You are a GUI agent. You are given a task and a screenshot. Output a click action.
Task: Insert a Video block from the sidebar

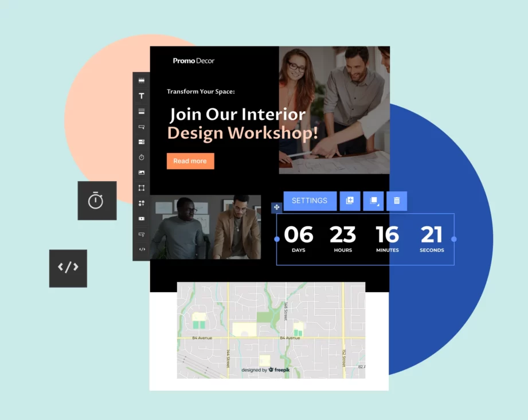[x=141, y=218]
